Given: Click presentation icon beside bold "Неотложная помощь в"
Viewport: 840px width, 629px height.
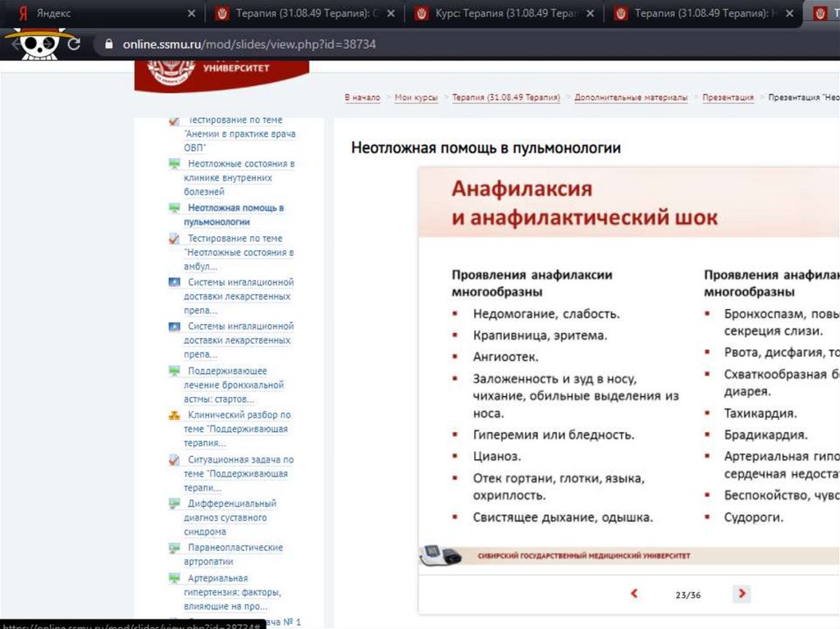Looking at the screenshot, I should (174, 207).
